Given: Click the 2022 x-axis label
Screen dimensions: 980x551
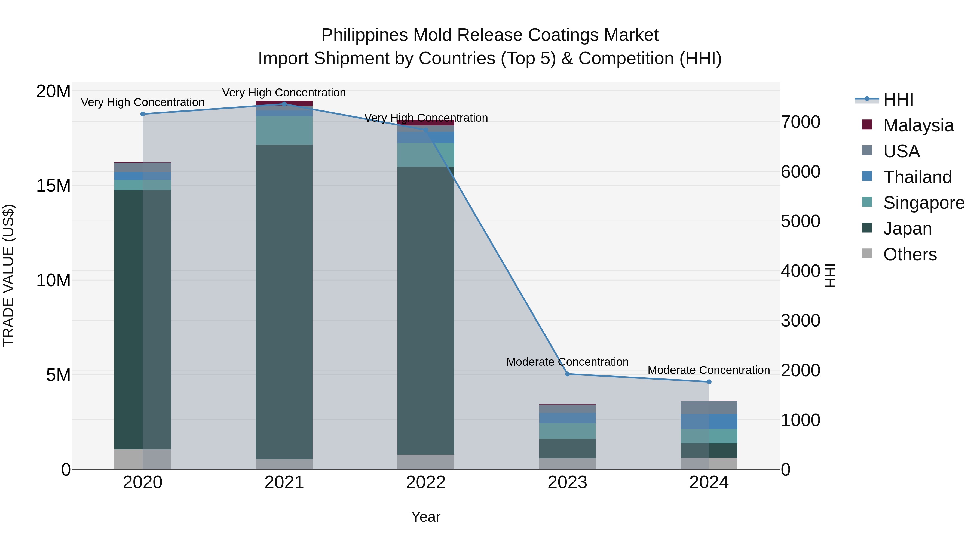Looking at the screenshot, I should [x=426, y=482].
